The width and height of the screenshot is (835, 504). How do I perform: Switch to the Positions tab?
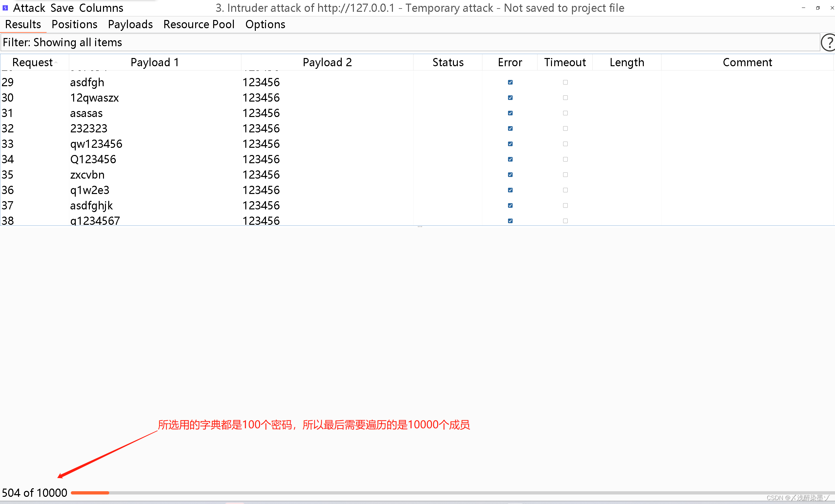pos(74,24)
